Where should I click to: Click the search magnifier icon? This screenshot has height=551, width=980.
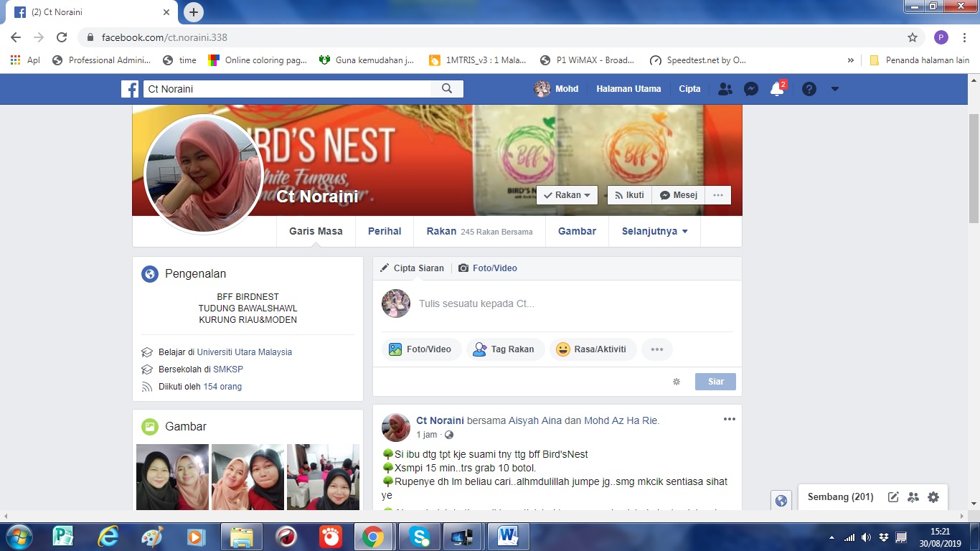tap(447, 89)
